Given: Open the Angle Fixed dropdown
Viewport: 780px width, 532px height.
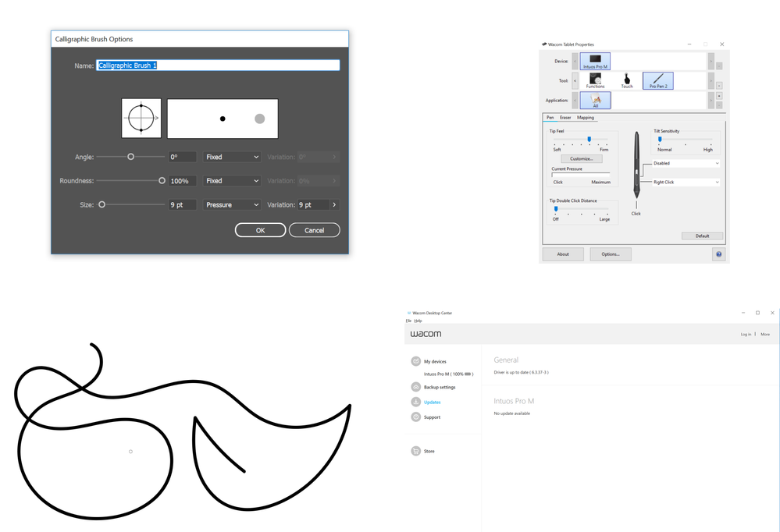Looking at the screenshot, I should [x=232, y=157].
